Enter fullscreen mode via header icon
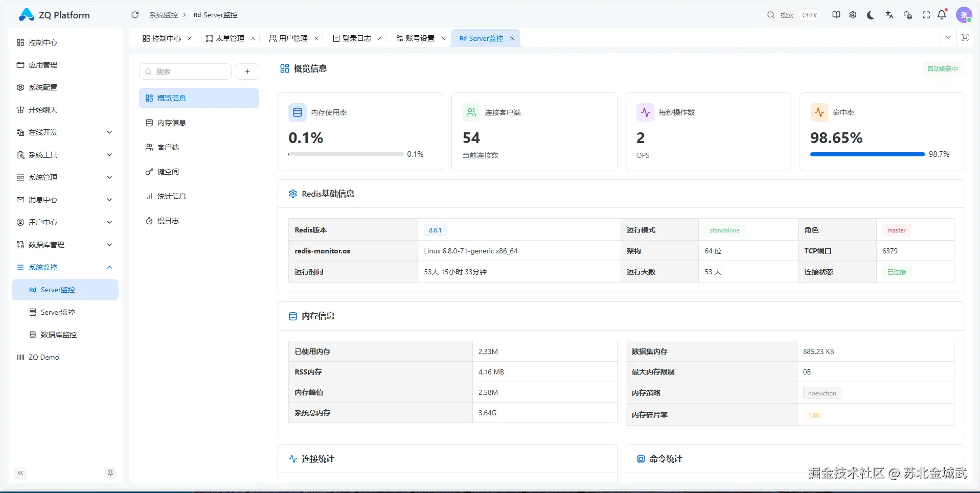Screen dimensions: 980x493 pos(926,15)
